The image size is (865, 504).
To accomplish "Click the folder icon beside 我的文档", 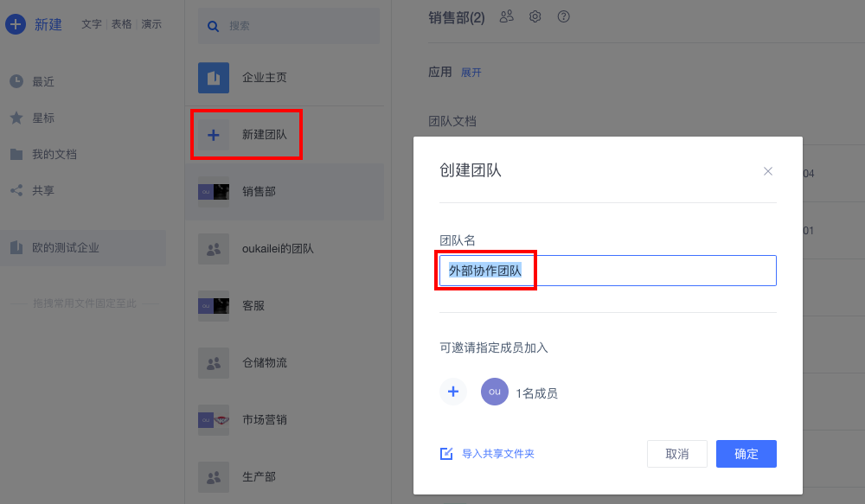I will [16, 155].
